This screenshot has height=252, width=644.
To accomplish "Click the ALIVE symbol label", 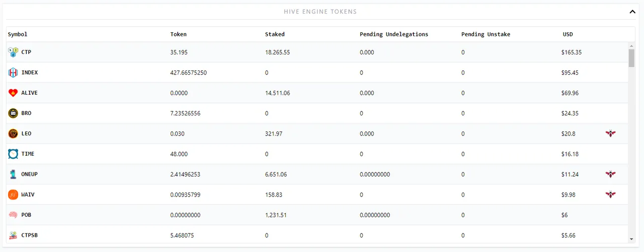I will pyautogui.click(x=30, y=93).
